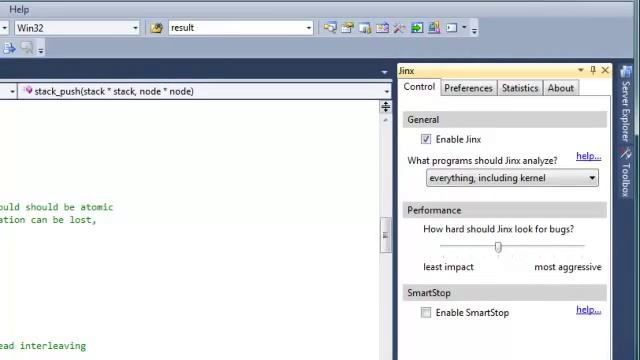Click the bug-search aggressiveness slider thumb
This screenshot has height=360, width=640.
tap(498, 247)
